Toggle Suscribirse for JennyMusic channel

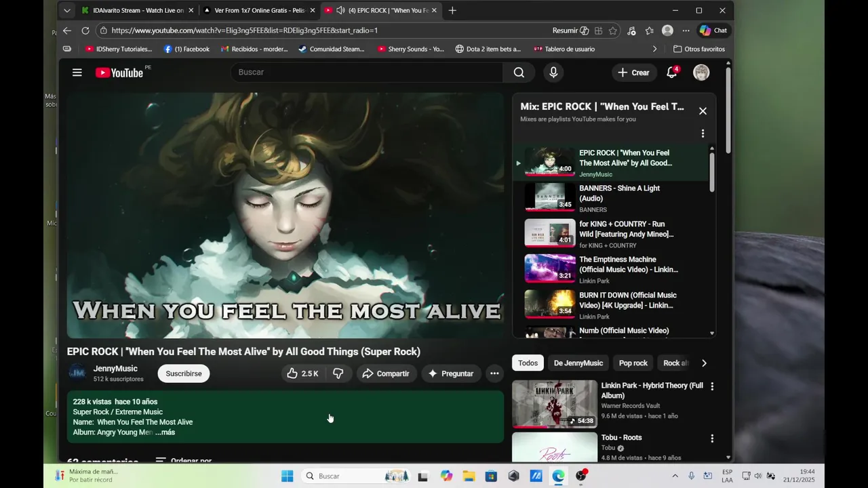[x=184, y=373]
